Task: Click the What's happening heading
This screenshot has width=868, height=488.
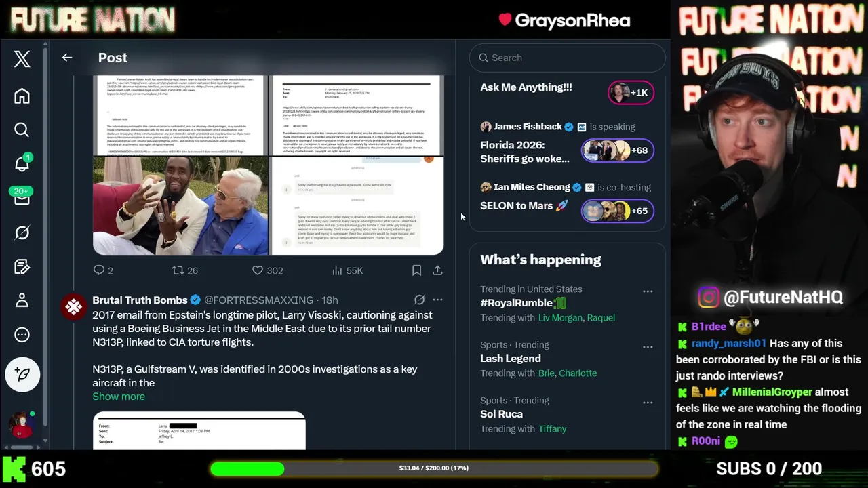Action: click(540, 260)
